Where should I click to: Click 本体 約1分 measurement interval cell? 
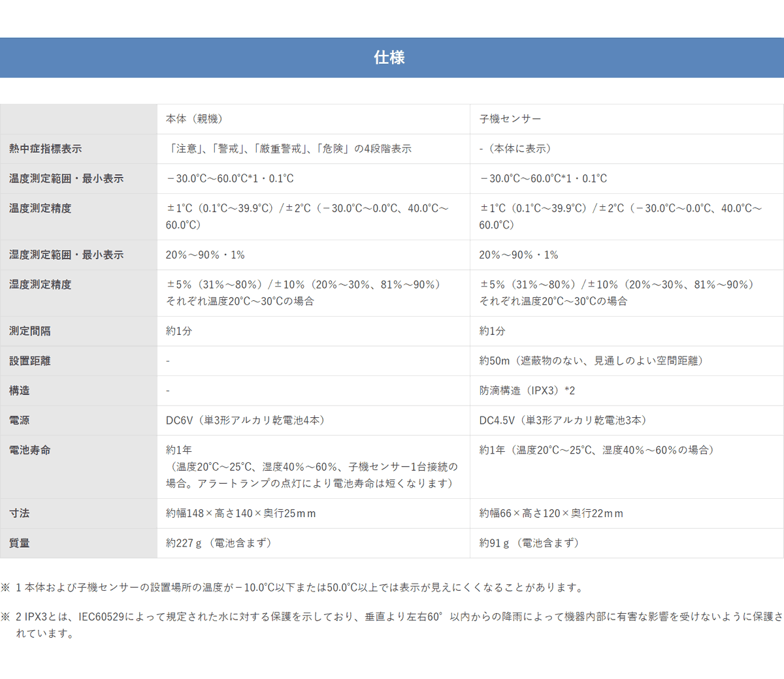tap(314, 331)
